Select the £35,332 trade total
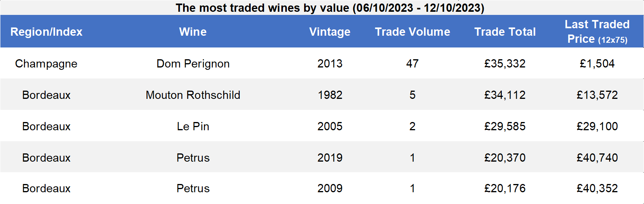Image resolution: width=644 pixels, height=204 pixels. click(505, 64)
